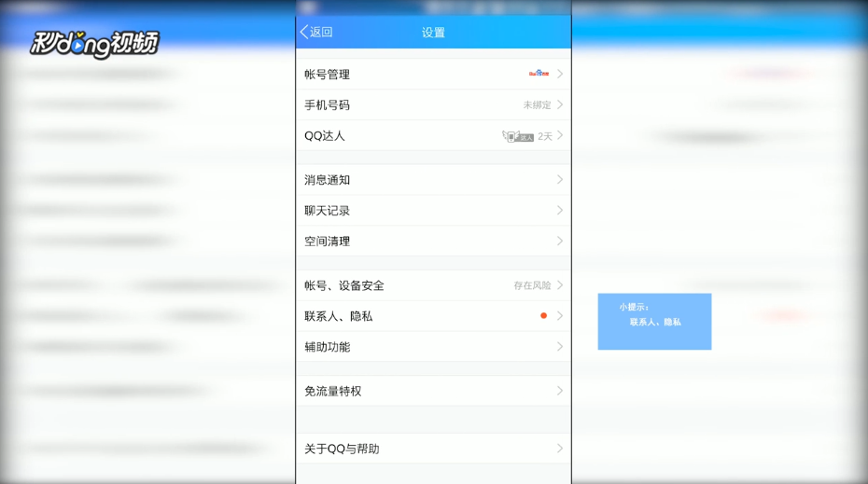Click the account avatar icon in 帐号管理
868x484 pixels.
click(x=539, y=73)
